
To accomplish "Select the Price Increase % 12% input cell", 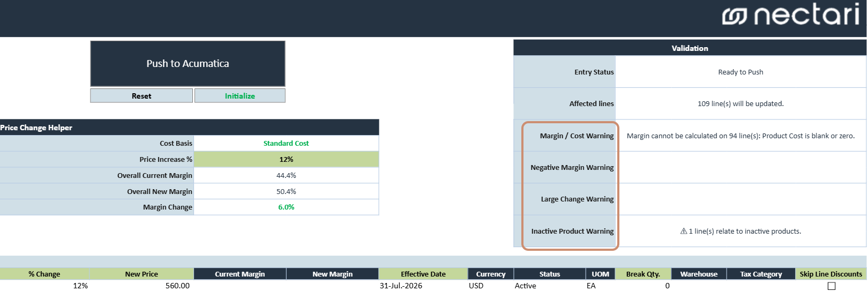I will (286, 159).
